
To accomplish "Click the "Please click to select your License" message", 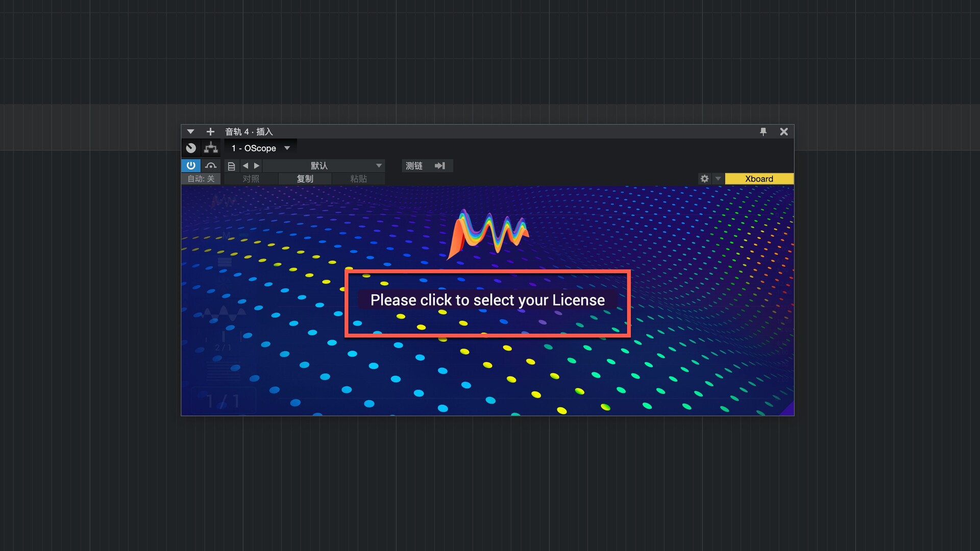I will (x=487, y=300).
